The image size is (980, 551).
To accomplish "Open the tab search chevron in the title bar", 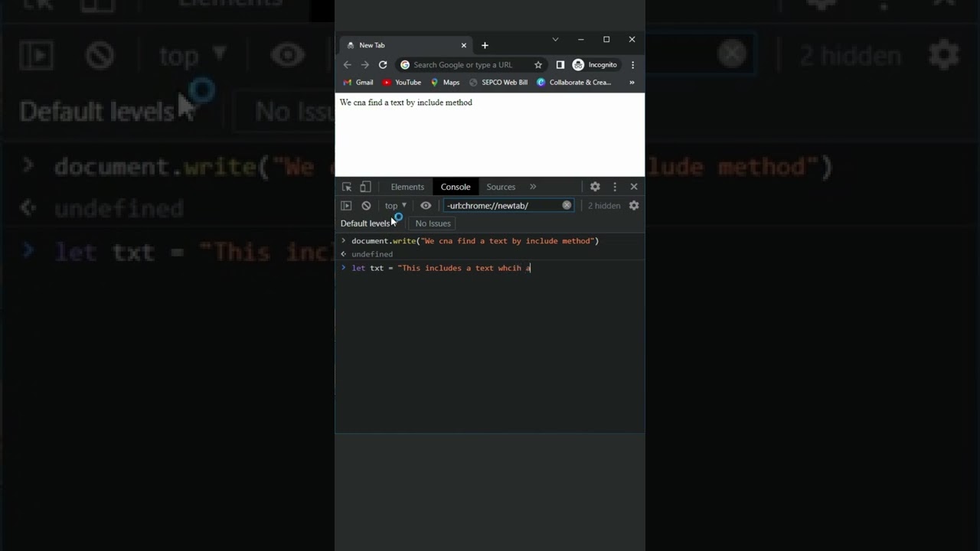I will 555,39.
